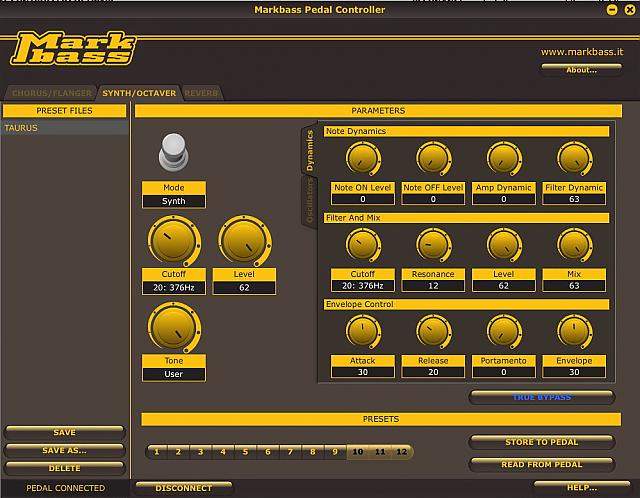Screen dimensions: 640x498
Task: Turn the Portamento knob
Action: pyautogui.click(x=504, y=331)
